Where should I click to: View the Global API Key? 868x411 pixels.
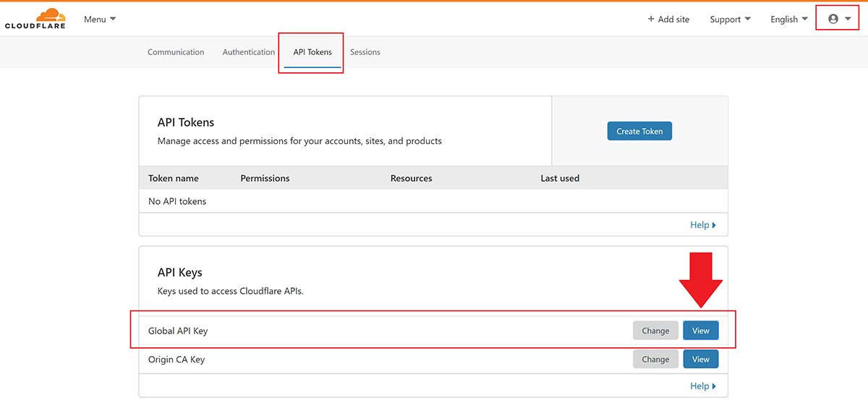point(701,331)
